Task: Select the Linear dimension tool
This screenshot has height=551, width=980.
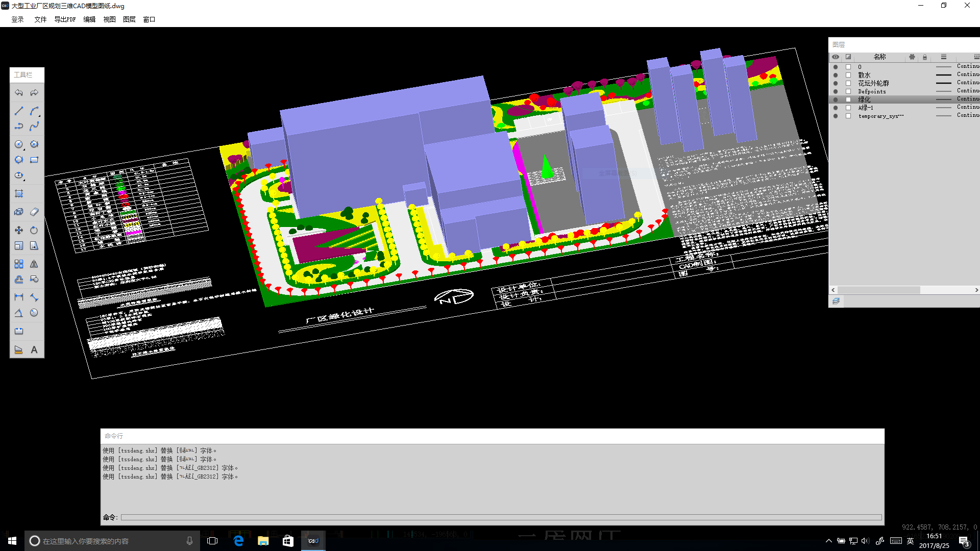Action: pos(19,297)
